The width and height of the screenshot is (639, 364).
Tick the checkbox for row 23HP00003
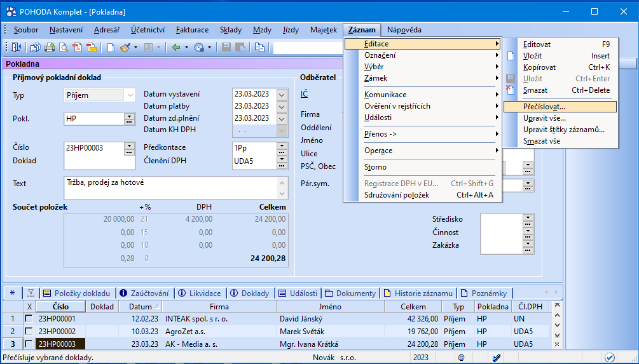click(x=29, y=344)
